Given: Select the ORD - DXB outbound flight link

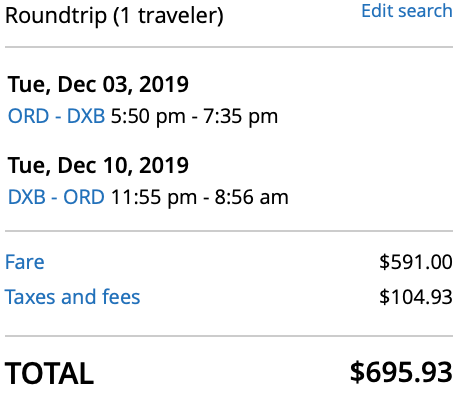Looking at the screenshot, I should pyautogui.click(x=56, y=116).
